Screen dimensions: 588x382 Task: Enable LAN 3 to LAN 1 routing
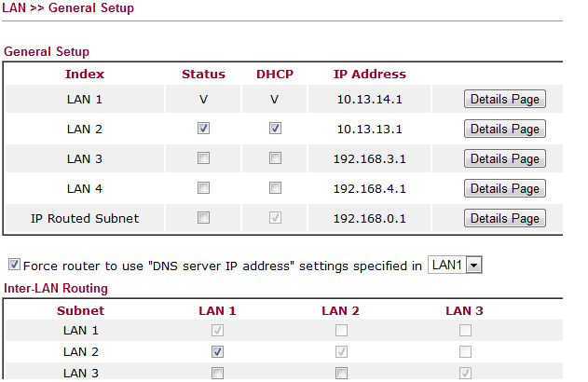[217, 374]
